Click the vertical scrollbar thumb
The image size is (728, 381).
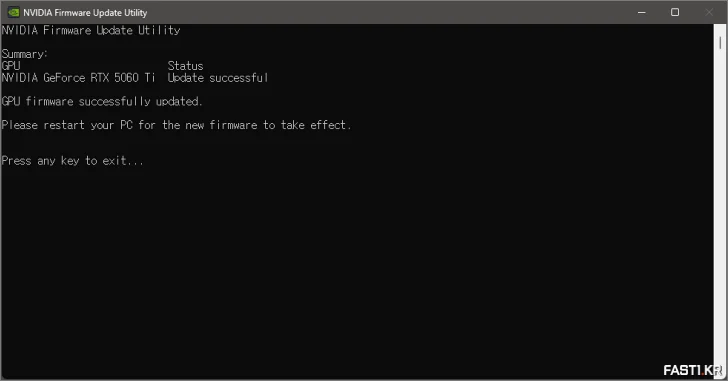click(x=720, y=43)
